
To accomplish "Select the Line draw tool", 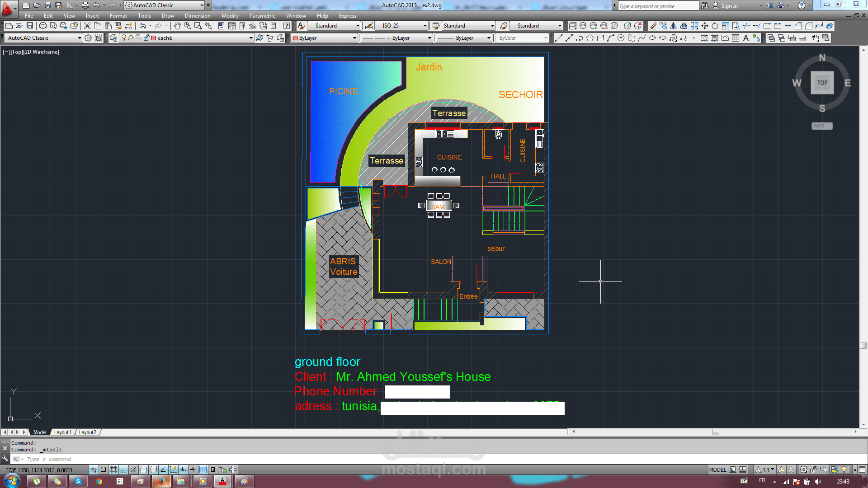I will (x=558, y=38).
